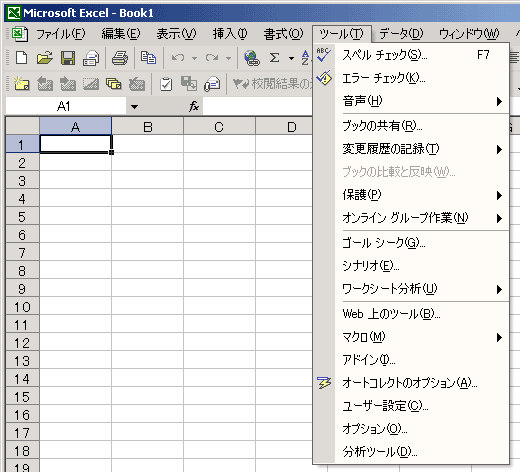Open the AutoSum functions dropdown arrow

291,58
